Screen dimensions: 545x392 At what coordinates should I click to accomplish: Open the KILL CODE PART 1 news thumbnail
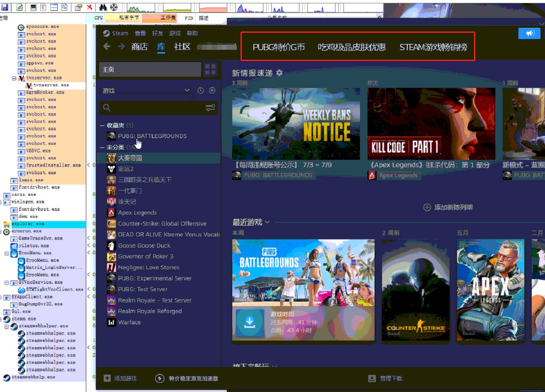[x=431, y=124]
